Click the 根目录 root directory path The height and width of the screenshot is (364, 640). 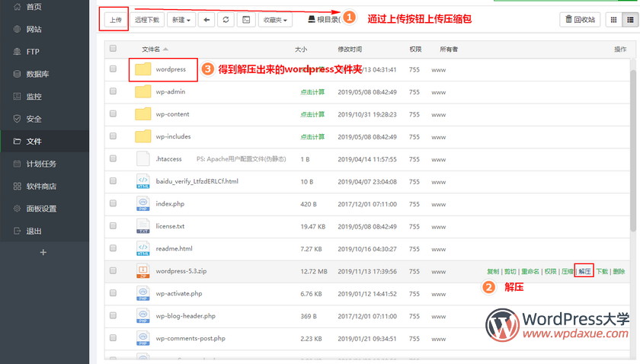(325, 19)
